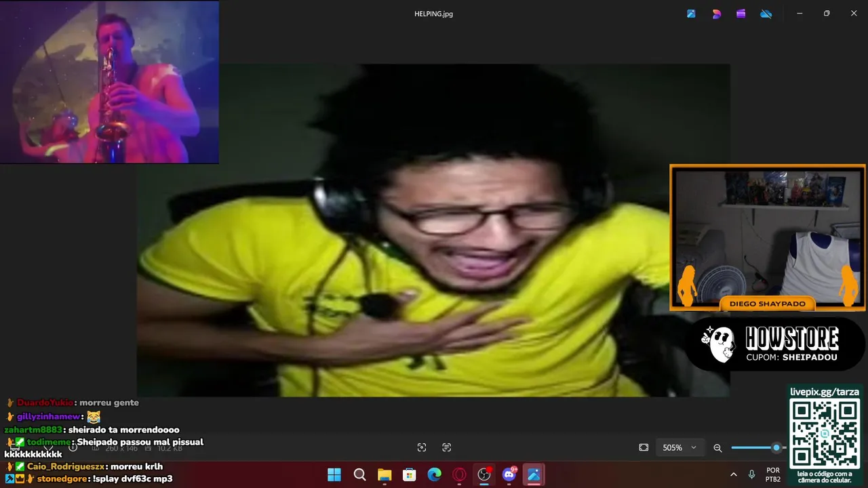Expand hidden system tray icons chevron
Viewport: 868px width, 488px height.
tap(733, 474)
